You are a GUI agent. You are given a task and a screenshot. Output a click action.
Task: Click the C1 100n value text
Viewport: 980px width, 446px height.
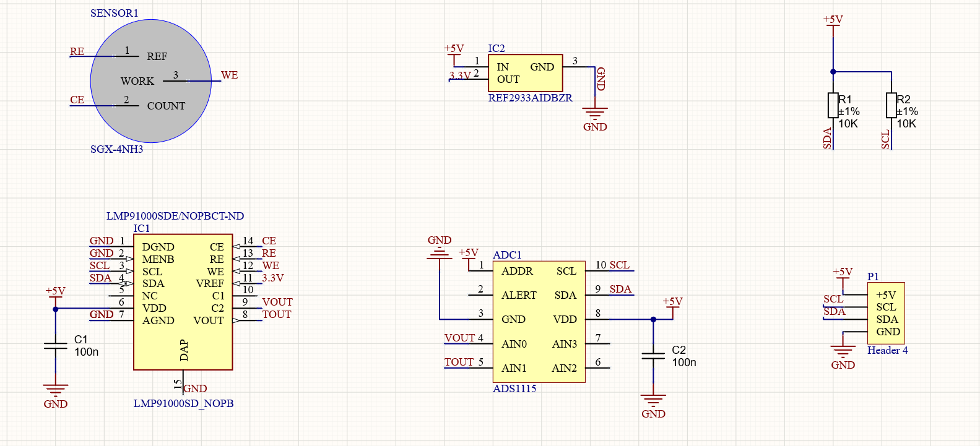[87, 352]
